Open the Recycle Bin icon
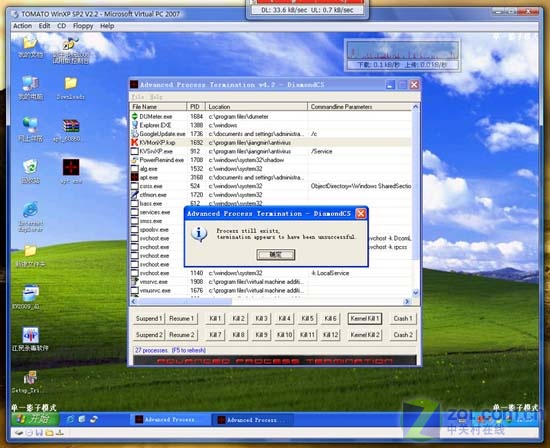This screenshot has width=550, height=448. point(30,167)
